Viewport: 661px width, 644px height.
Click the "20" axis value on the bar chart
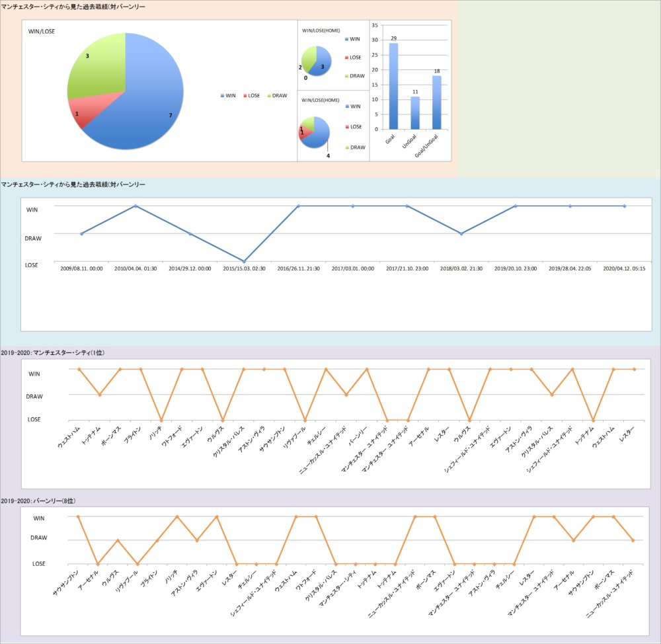375,70
